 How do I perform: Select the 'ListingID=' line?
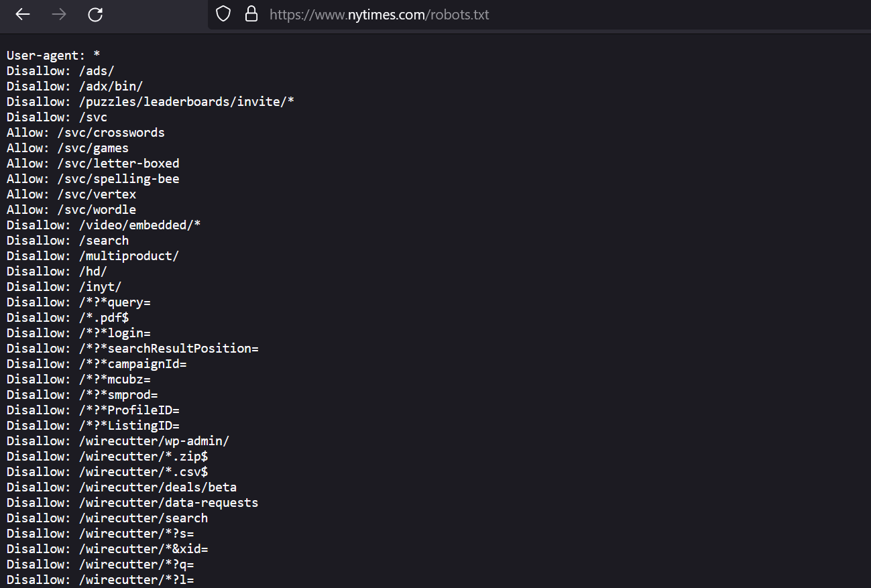point(93,425)
